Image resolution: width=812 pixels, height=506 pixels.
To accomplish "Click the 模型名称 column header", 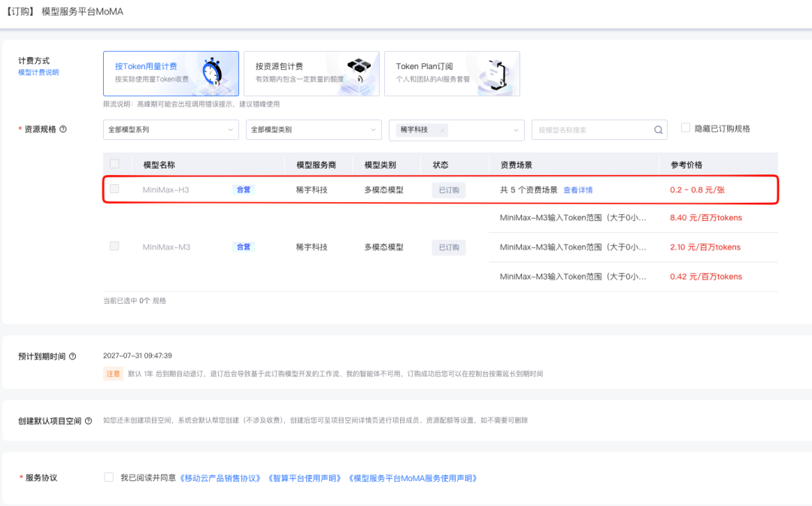I will coord(159,165).
